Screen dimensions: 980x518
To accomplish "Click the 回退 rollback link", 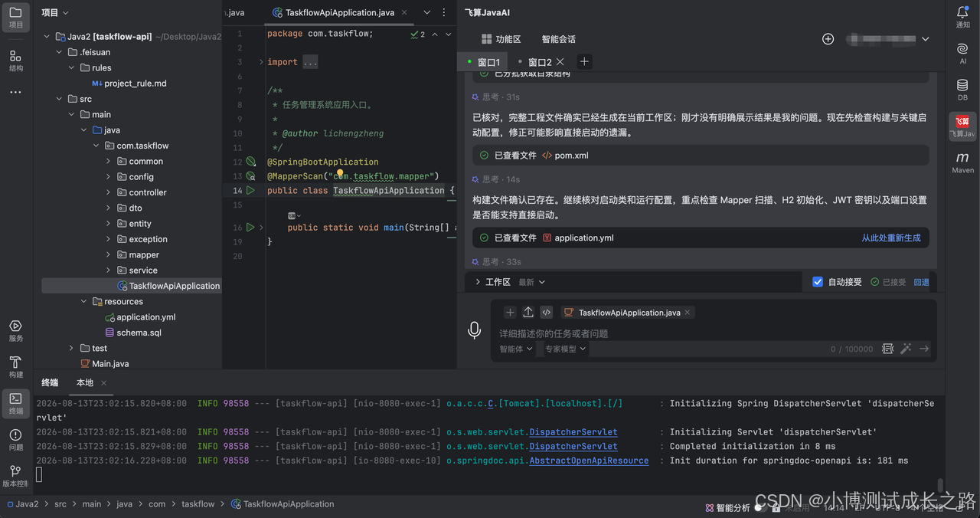I will point(922,282).
